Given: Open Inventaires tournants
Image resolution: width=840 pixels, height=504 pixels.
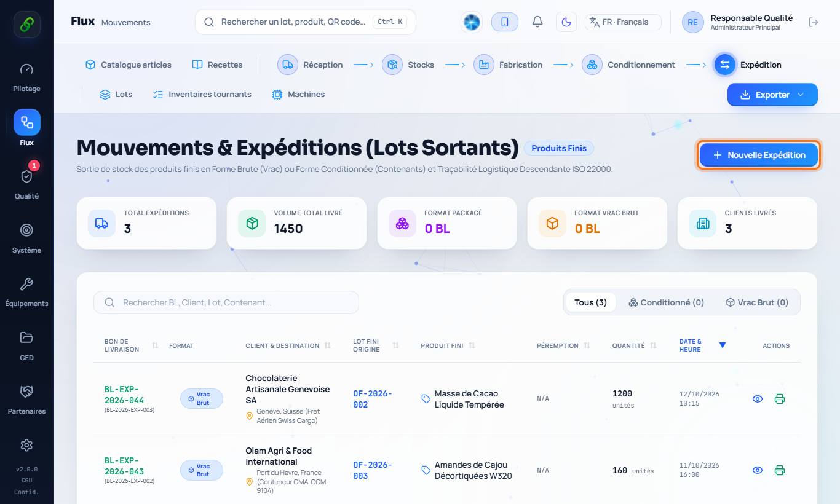Looking at the screenshot, I should click(x=202, y=95).
